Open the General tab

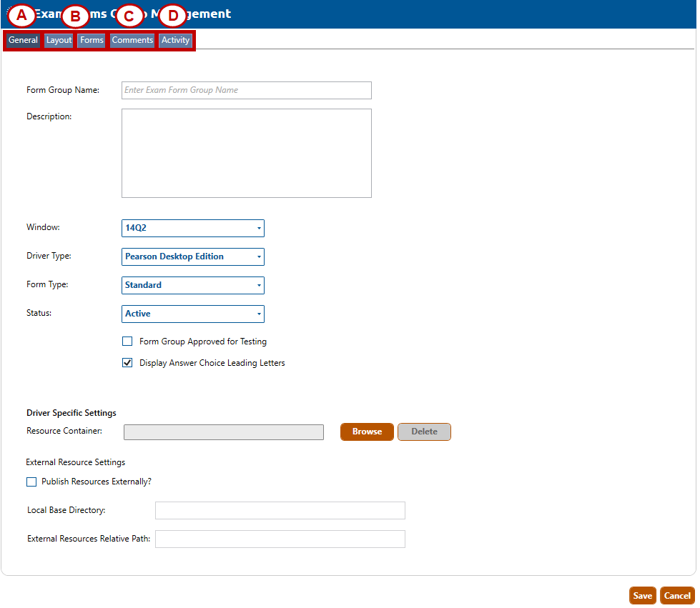point(23,41)
